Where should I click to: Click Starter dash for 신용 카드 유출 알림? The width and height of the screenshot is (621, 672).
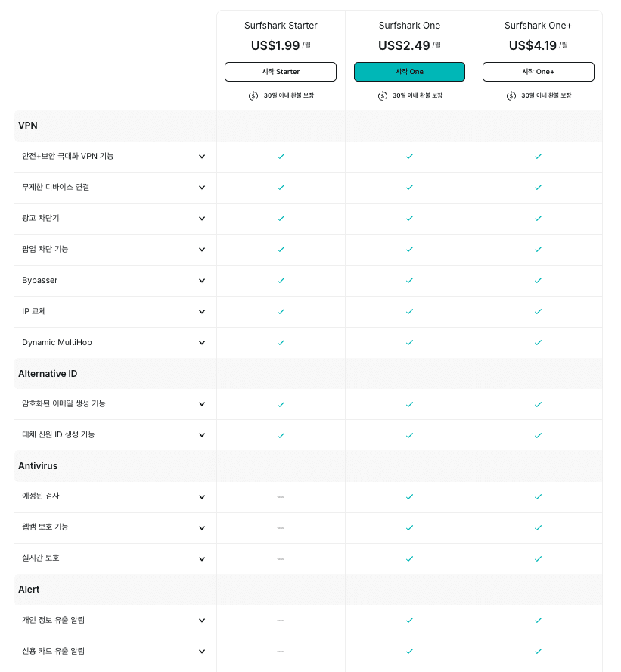(x=281, y=652)
